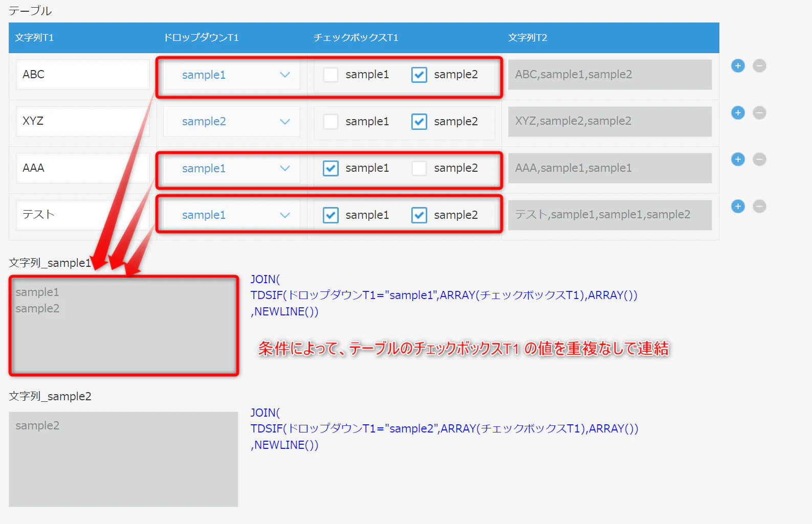Uncheck sample2 checkbox in XYZ row
Image resolution: width=812 pixels, height=524 pixels.
coord(419,122)
